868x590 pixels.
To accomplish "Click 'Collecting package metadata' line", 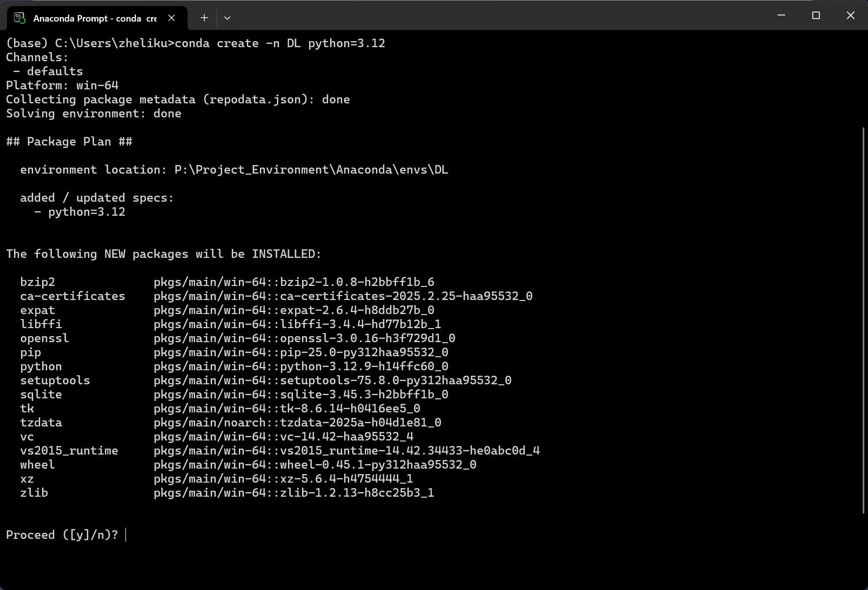I will [x=178, y=99].
